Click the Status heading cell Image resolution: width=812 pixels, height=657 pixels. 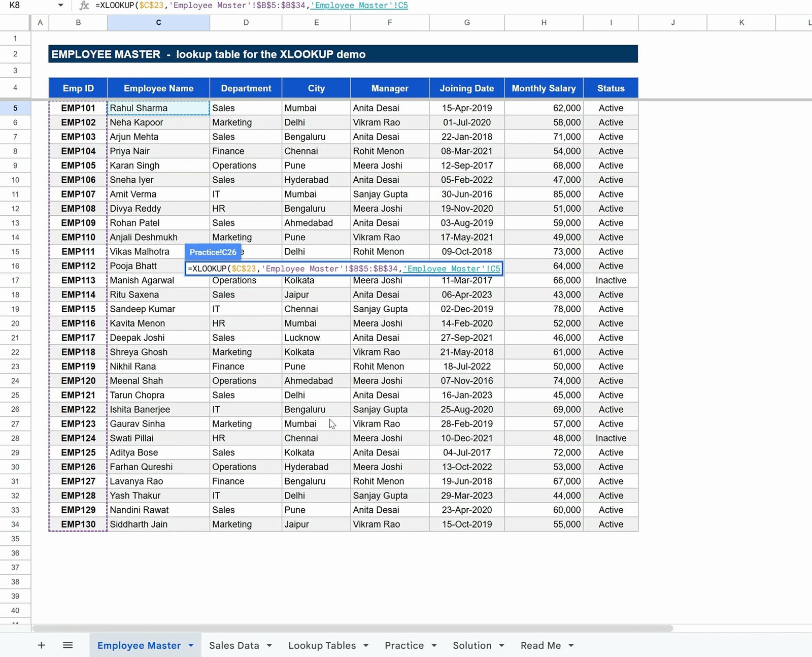click(611, 88)
